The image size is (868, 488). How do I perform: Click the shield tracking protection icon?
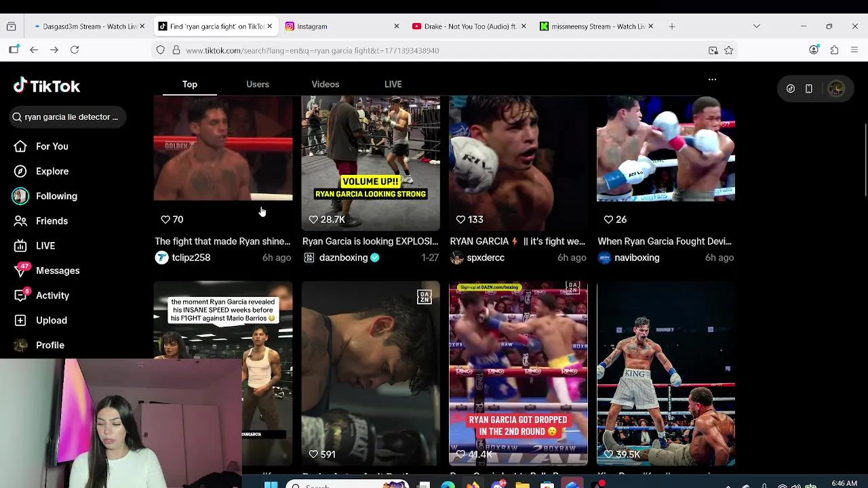(x=160, y=50)
